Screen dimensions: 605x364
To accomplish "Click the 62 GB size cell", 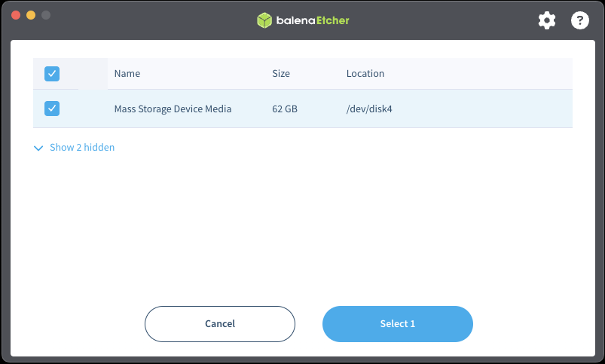I will (x=285, y=109).
